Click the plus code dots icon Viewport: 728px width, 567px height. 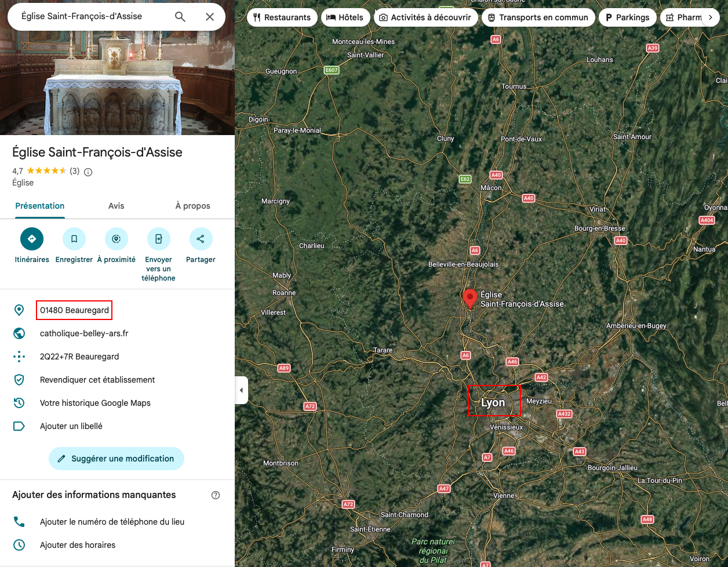[x=19, y=357]
